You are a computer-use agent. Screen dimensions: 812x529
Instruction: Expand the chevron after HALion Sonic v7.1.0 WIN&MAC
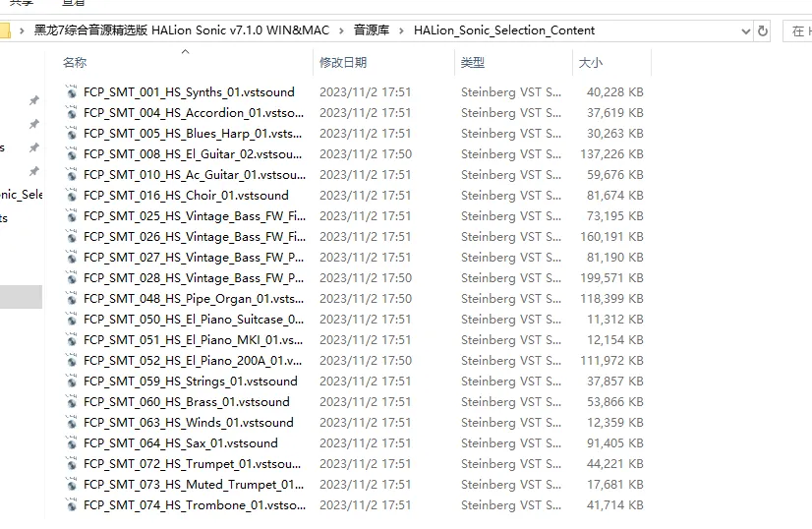point(341,30)
